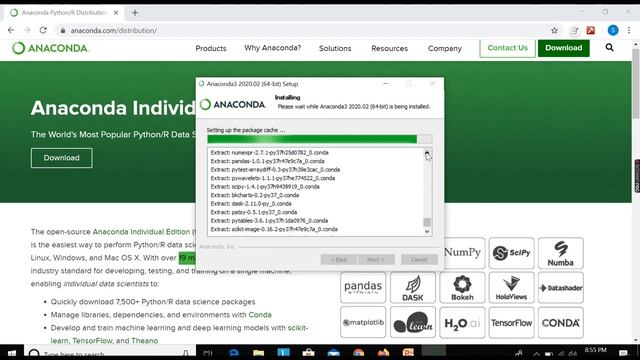
Task: Open Task View on the taskbar
Action: [x=208, y=353]
